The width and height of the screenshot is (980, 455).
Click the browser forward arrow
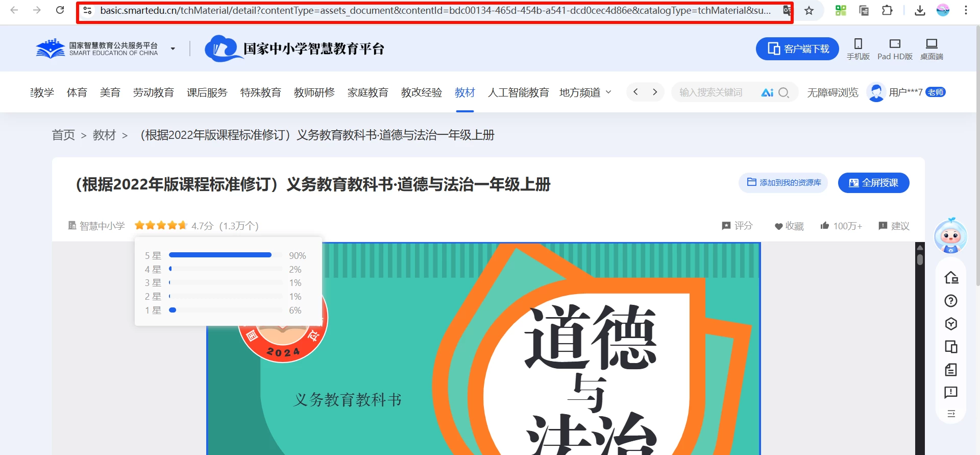pos(37,10)
